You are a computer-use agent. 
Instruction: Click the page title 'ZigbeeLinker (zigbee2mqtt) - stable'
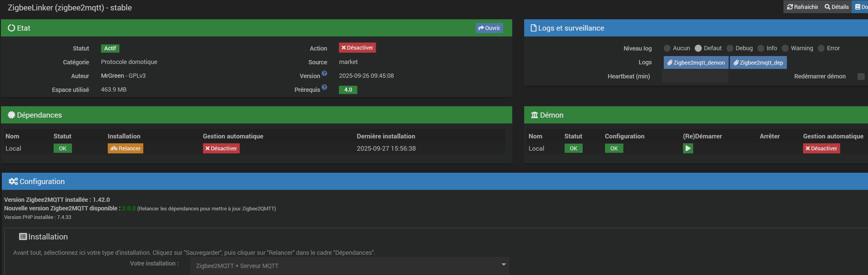[x=70, y=8]
